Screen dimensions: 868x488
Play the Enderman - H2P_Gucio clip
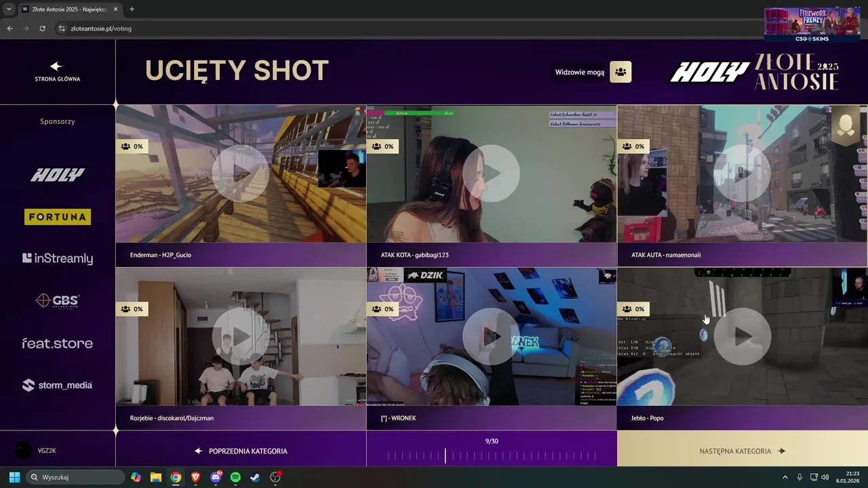click(x=241, y=174)
